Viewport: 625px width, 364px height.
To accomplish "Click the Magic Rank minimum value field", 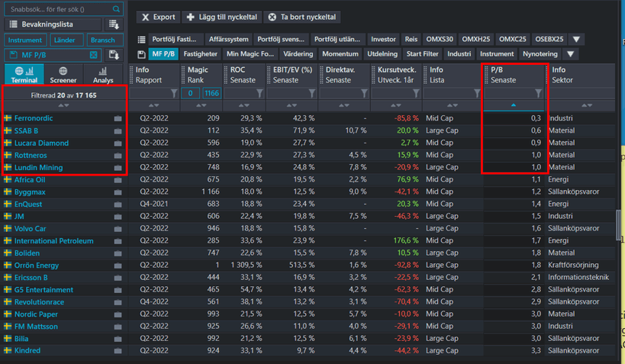I will (191, 93).
